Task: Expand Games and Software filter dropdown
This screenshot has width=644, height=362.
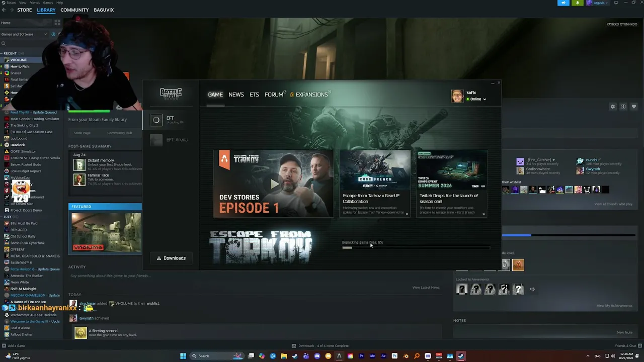Action: pos(24,34)
